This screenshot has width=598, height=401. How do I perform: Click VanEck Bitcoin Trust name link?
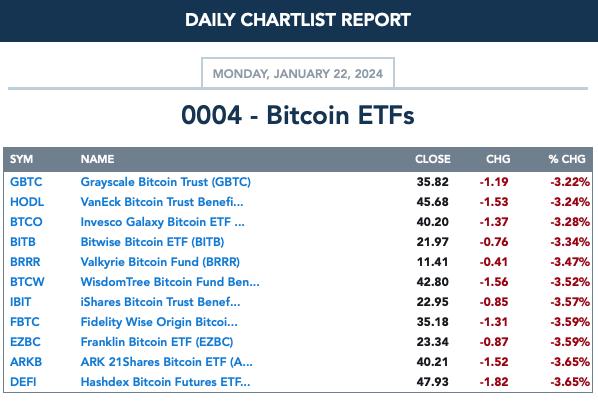pos(162,202)
